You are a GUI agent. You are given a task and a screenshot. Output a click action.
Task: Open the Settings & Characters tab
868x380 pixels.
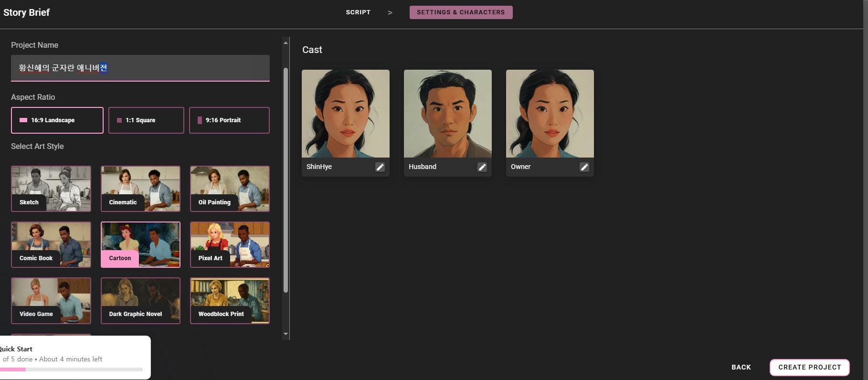point(461,12)
